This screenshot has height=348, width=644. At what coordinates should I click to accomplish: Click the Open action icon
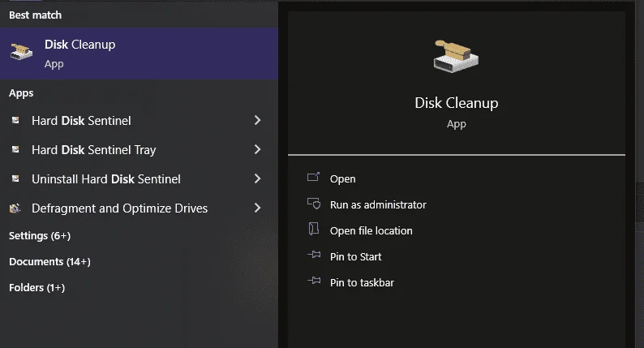click(313, 177)
